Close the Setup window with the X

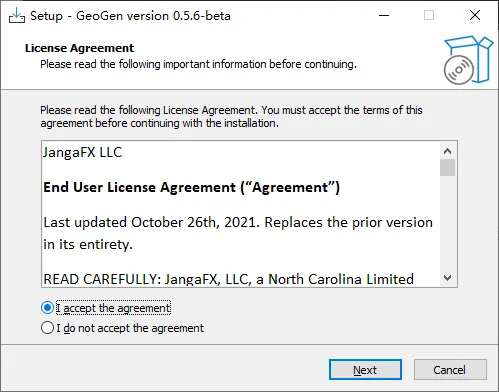(475, 15)
